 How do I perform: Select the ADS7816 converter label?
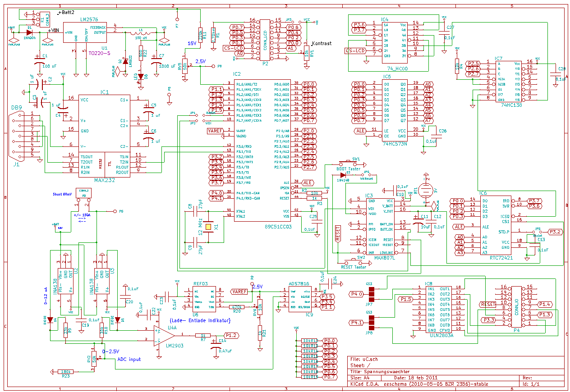299,284
